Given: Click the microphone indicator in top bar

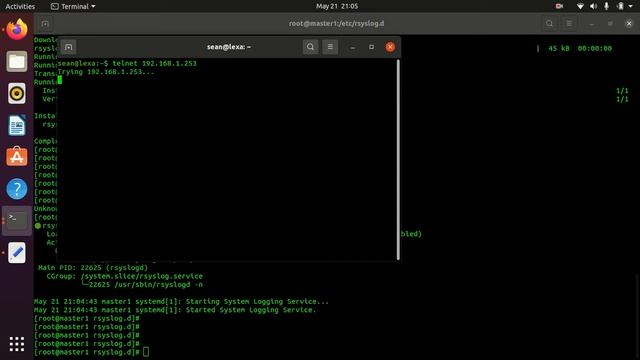Looking at the screenshot, I should (607, 6).
